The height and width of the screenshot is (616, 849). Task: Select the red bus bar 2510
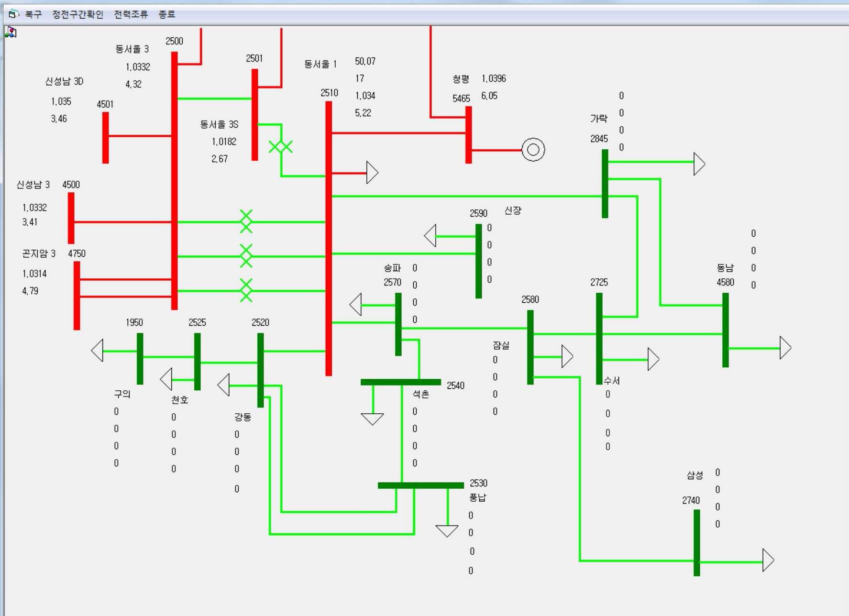click(329, 239)
